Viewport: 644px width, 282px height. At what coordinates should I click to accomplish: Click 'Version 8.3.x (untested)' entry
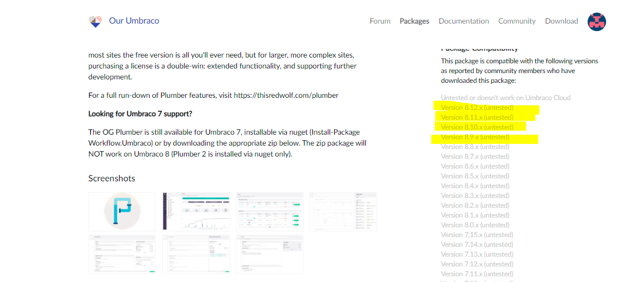click(475, 196)
